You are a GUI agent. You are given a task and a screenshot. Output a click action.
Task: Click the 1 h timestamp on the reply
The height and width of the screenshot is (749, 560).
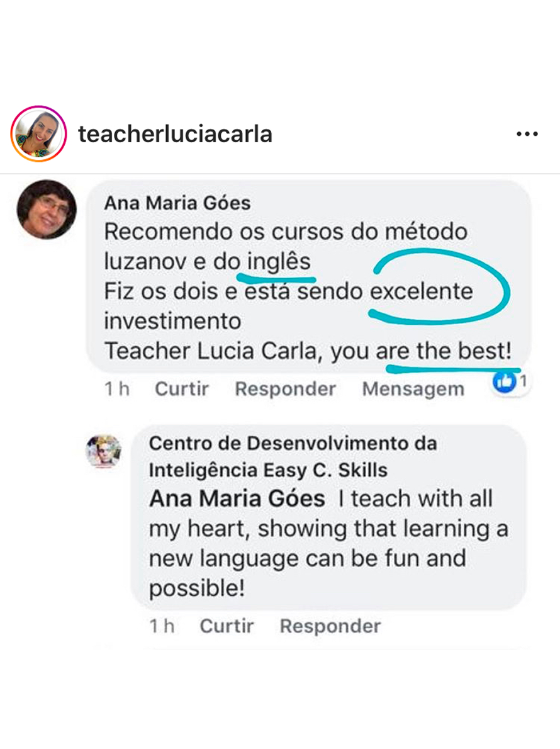[162, 626]
